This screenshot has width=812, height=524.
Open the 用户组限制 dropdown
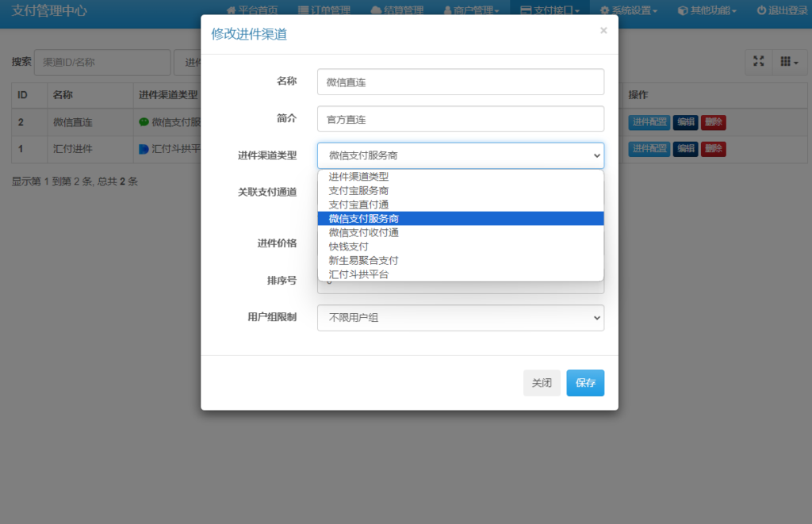click(x=460, y=317)
